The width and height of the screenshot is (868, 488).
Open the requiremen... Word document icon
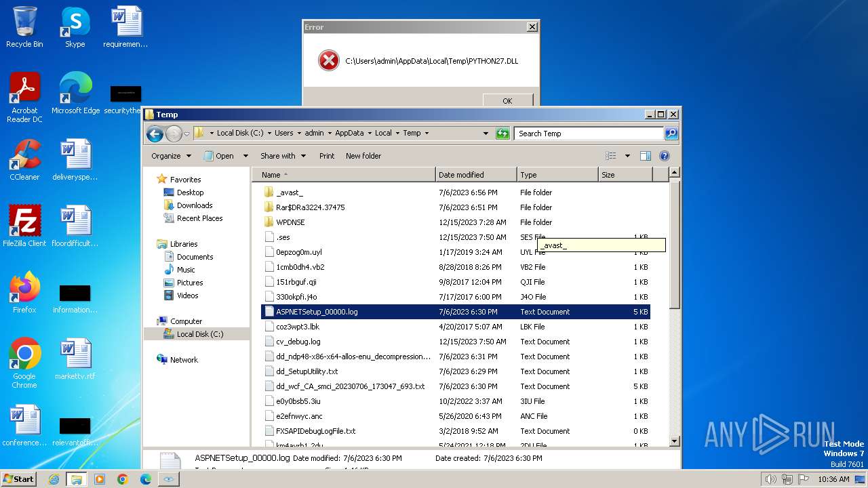[x=125, y=27]
